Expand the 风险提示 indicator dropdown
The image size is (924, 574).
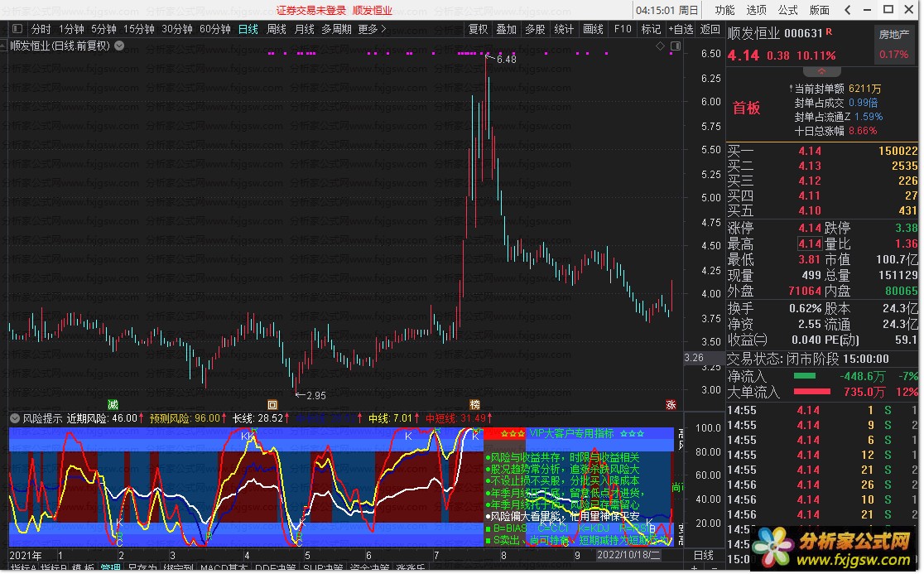(15, 418)
